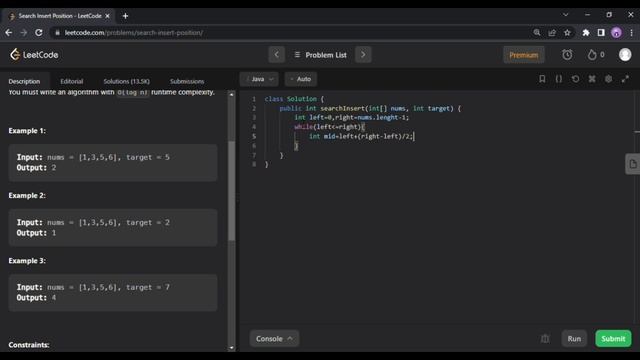Viewport: 640px width, 360px height.
Task: Click the while loop line 4
Action: (x=329, y=127)
